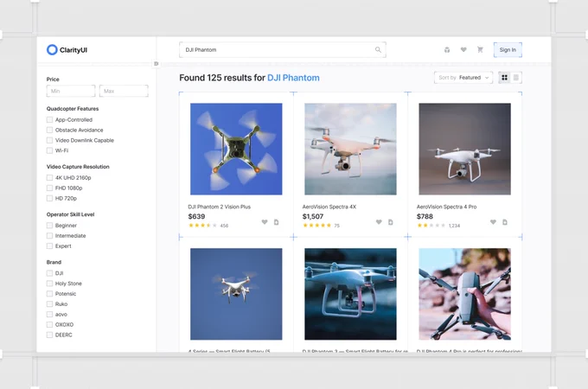Collapse the filter sidebar toggle icon

pyautogui.click(x=157, y=64)
